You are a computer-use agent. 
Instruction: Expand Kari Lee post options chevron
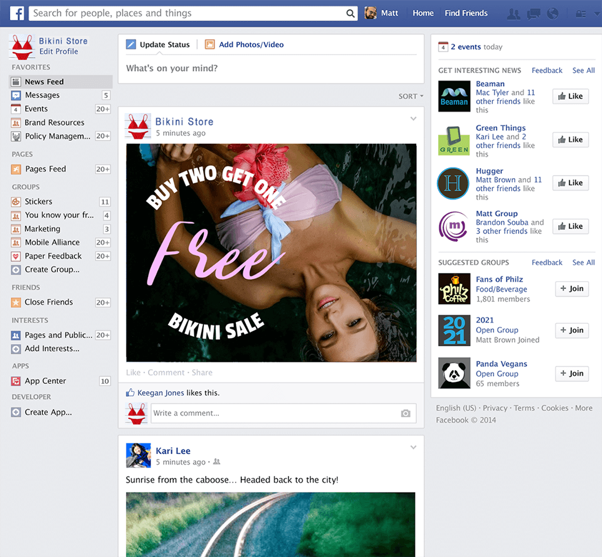coord(413,448)
